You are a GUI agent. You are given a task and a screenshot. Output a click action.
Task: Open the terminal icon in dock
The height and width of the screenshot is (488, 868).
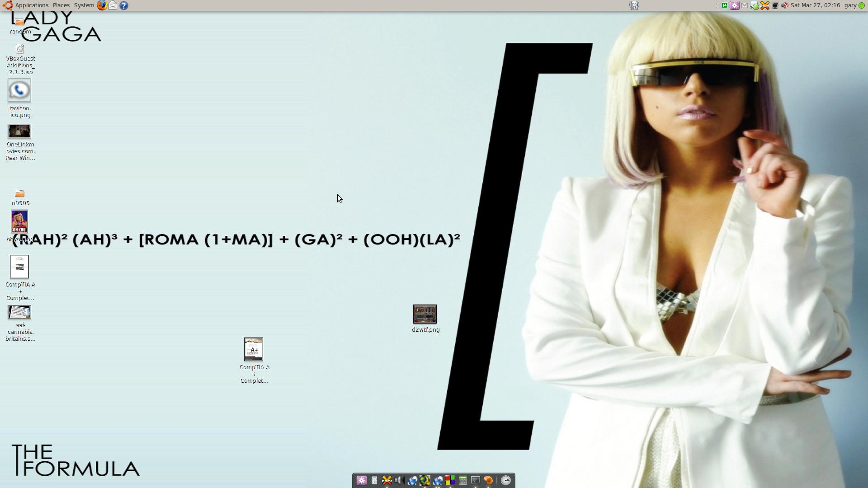[x=475, y=480]
